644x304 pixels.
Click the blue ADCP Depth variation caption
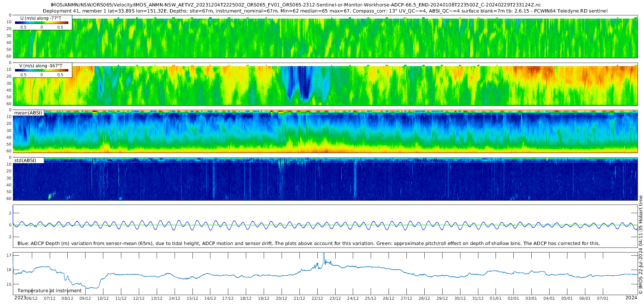coord(308,243)
